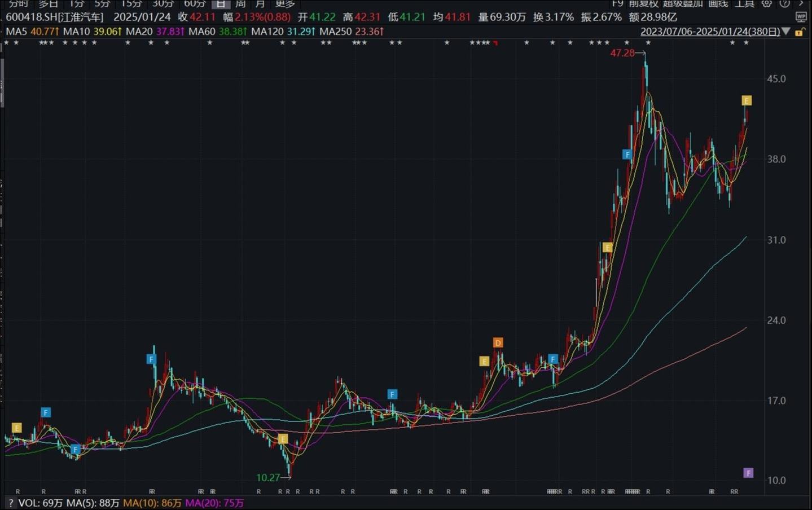Switch to the 30分 timeframe tab

tap(163, 3)
